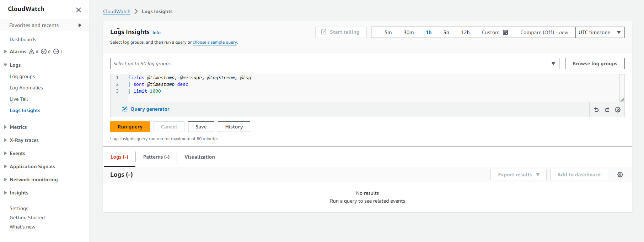Open Dashboards in the sidebar
Screen dimensions: 644x242
[x=23, y=39]
